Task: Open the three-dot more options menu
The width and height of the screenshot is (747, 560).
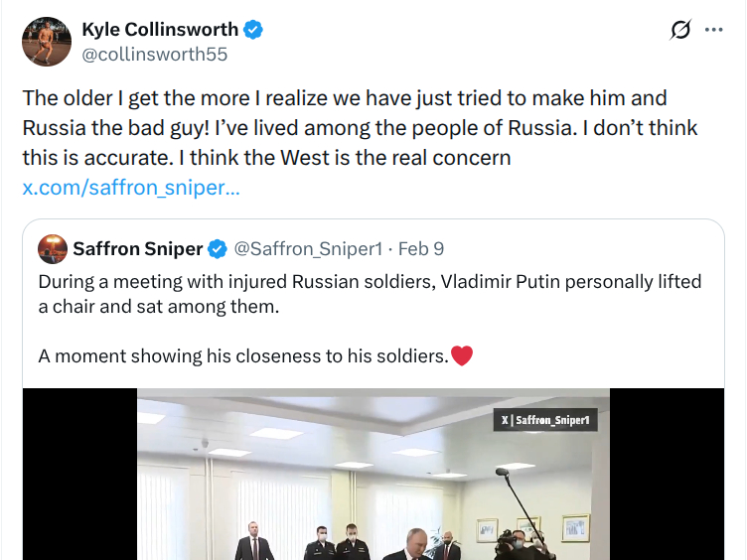Action: click(x=714, y=30)
